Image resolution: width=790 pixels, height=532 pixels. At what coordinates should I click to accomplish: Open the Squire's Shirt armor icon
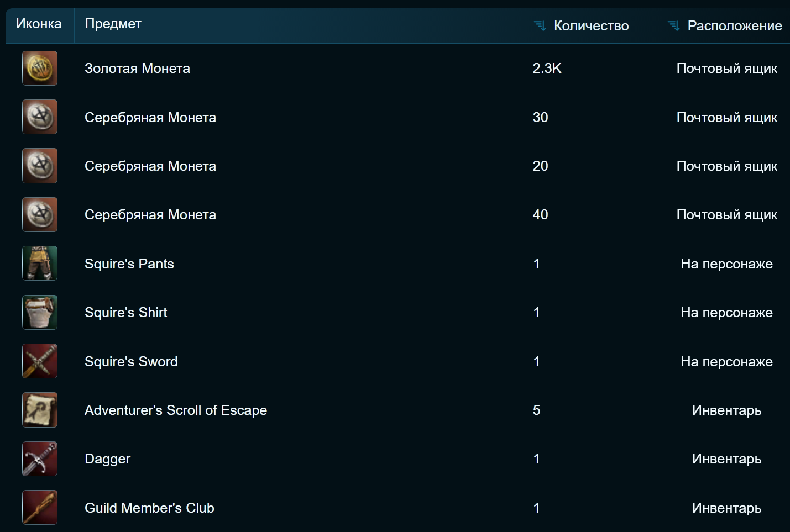pyautogui.click(x=40, y=313)
